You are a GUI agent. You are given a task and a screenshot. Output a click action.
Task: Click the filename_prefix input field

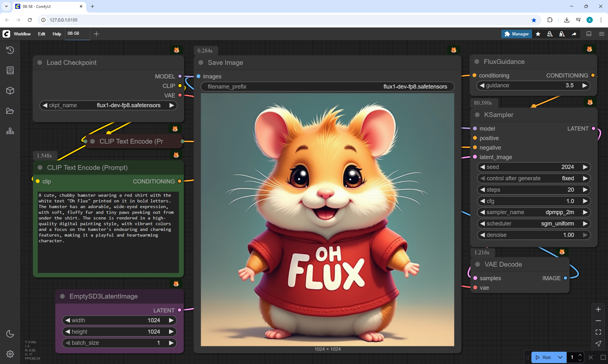(x=327, y=87)
